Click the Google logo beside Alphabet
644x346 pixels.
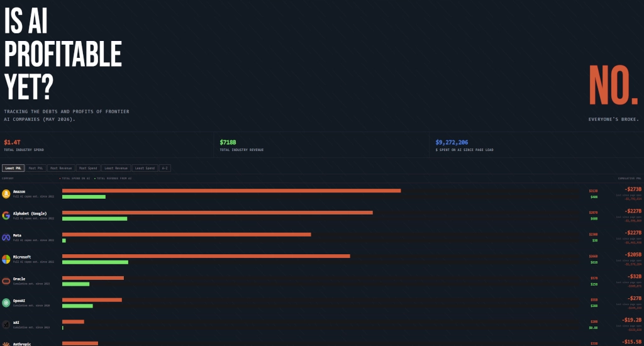6,215
